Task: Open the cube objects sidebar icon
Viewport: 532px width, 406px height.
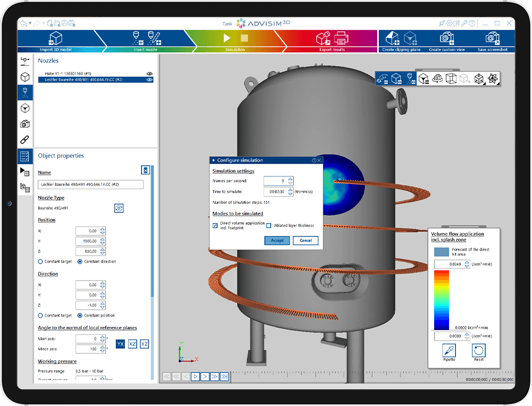Action: point(25,77)
